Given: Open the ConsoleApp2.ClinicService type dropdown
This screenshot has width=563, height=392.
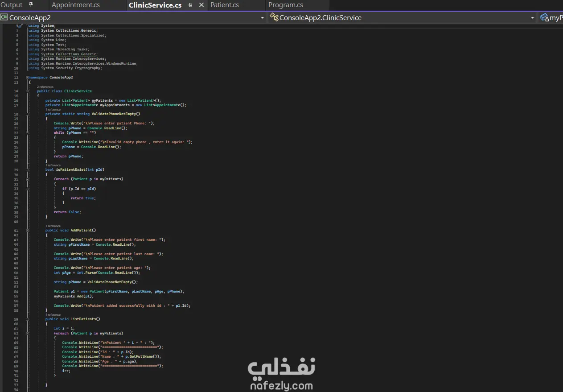Looking at the screenshot, I should [x=532, y=18].
